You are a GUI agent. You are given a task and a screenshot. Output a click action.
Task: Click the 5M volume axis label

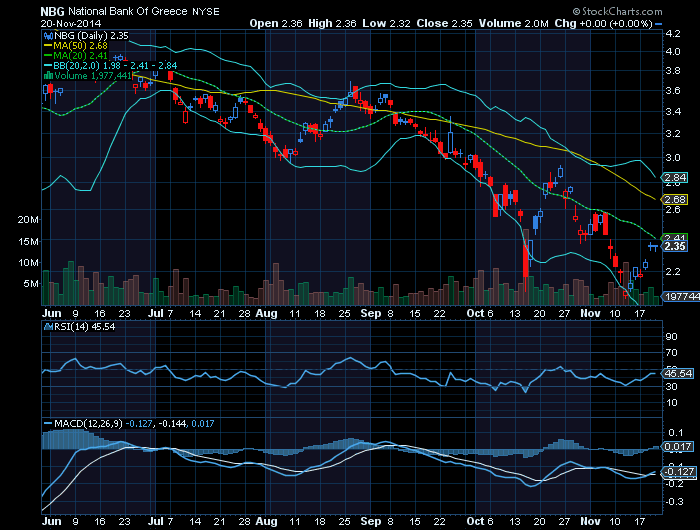[31, 284]
